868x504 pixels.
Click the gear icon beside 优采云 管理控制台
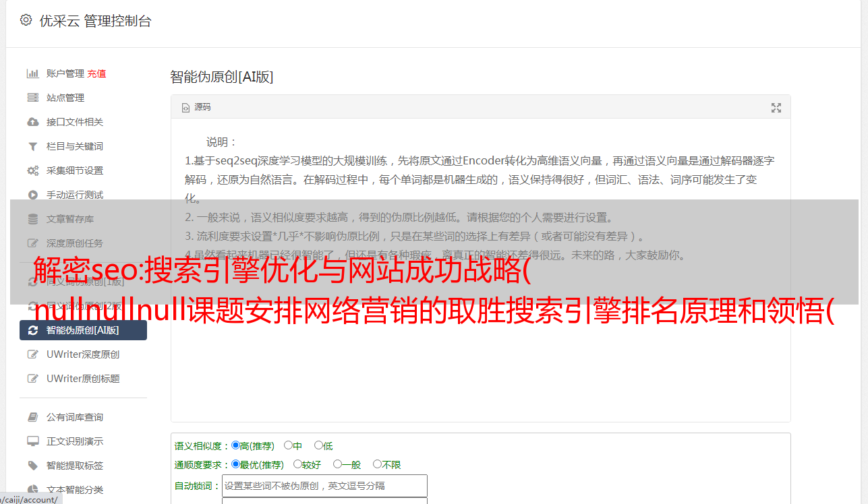click(26, 20)
